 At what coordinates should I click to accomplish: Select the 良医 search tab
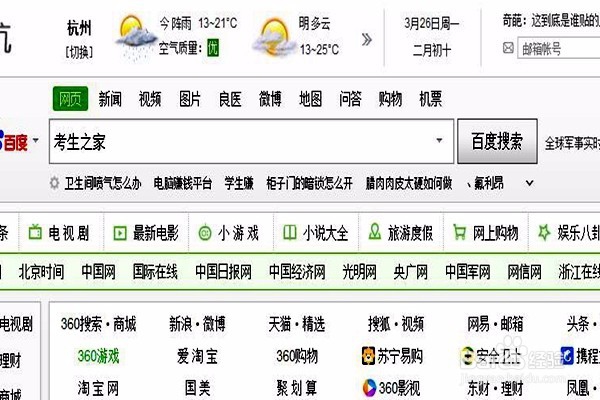tap(230, 99)
